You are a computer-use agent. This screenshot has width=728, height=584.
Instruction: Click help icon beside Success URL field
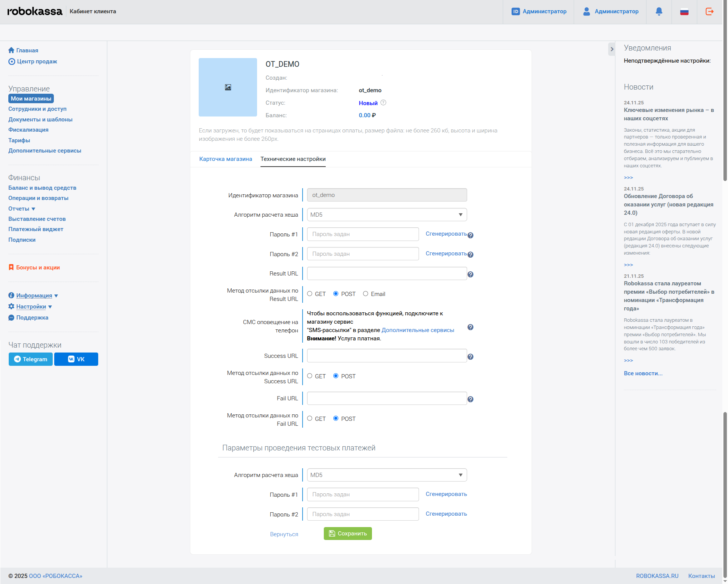click(470, 357)
